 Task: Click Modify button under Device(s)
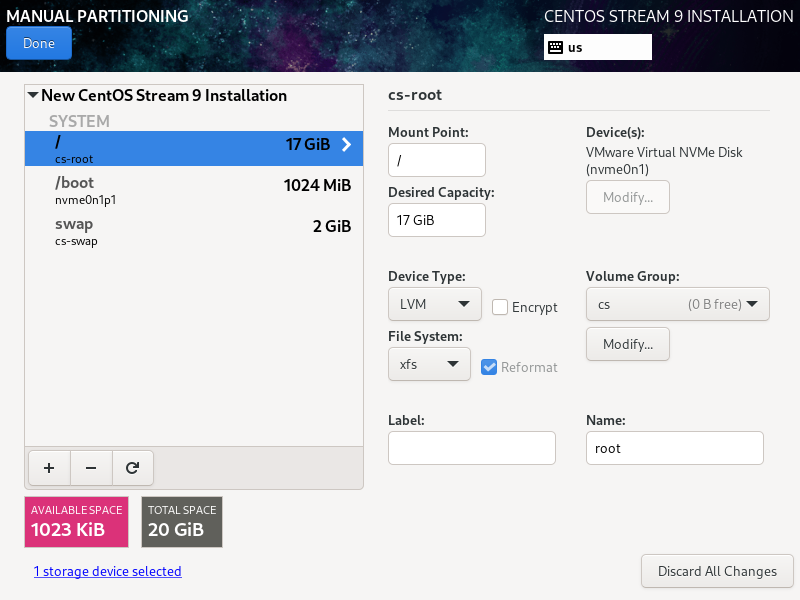(628, 197)
